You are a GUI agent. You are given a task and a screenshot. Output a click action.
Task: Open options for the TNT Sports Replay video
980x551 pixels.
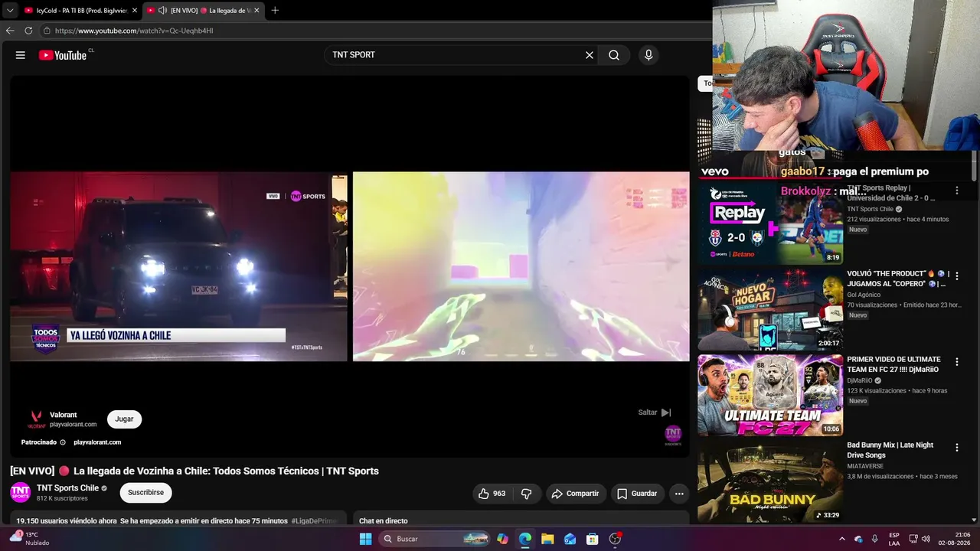point(956,191)
